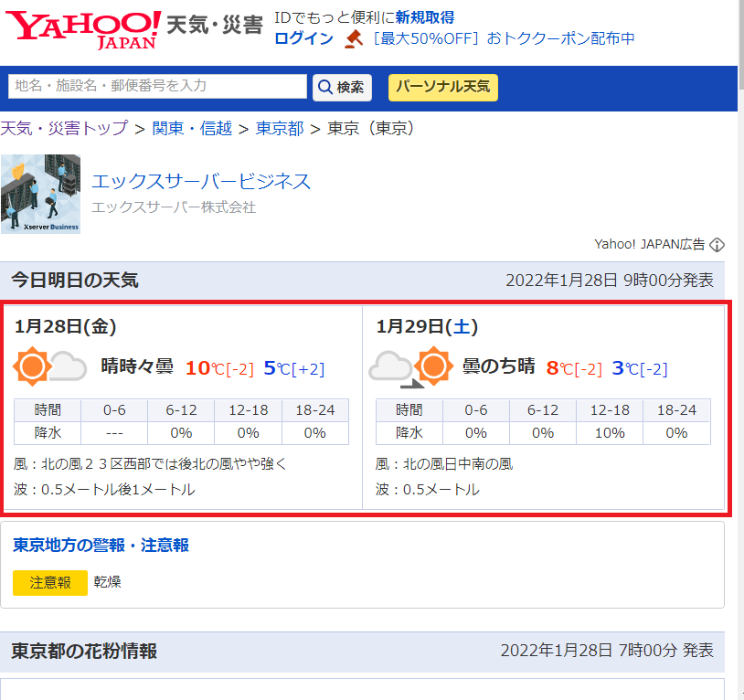
Task: Click the Yahoo! JAPAN logo
Action: [x=83, y=30]
